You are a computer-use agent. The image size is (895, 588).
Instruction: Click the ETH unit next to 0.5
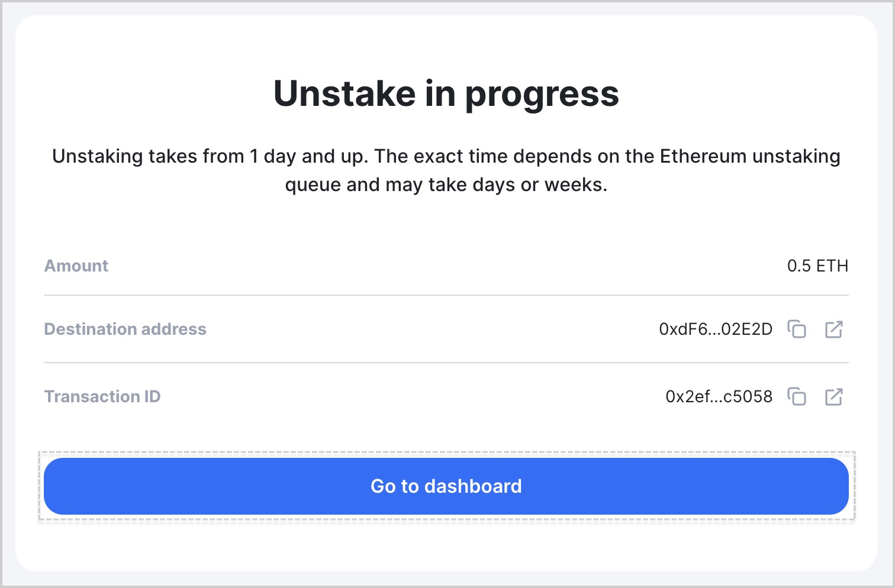click(x=832, y=266)
